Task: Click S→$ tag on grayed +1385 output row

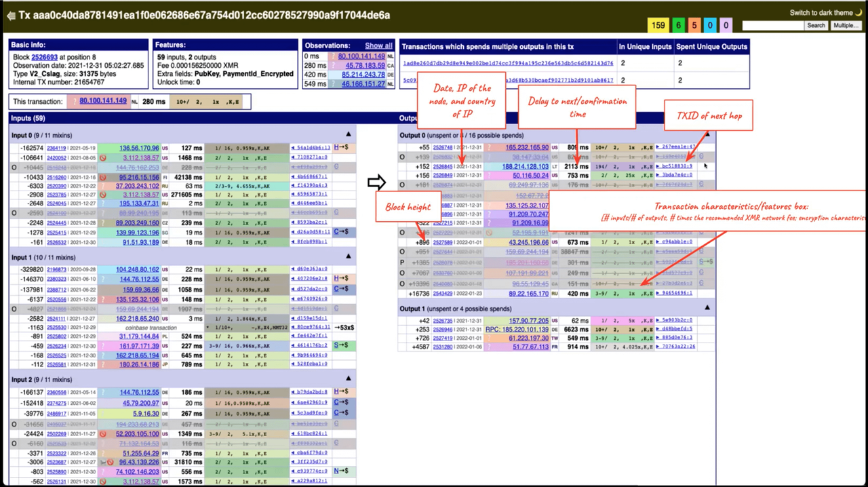Action: click(x=707, y=261)
